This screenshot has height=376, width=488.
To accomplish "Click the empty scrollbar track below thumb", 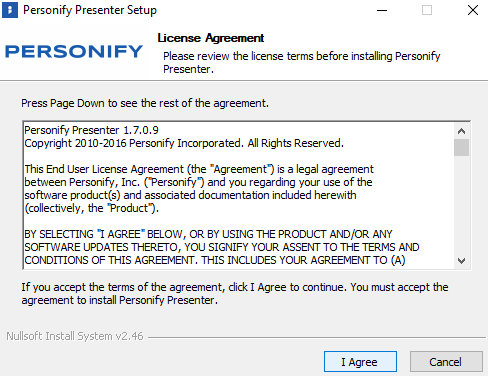I will pos(461,205).
